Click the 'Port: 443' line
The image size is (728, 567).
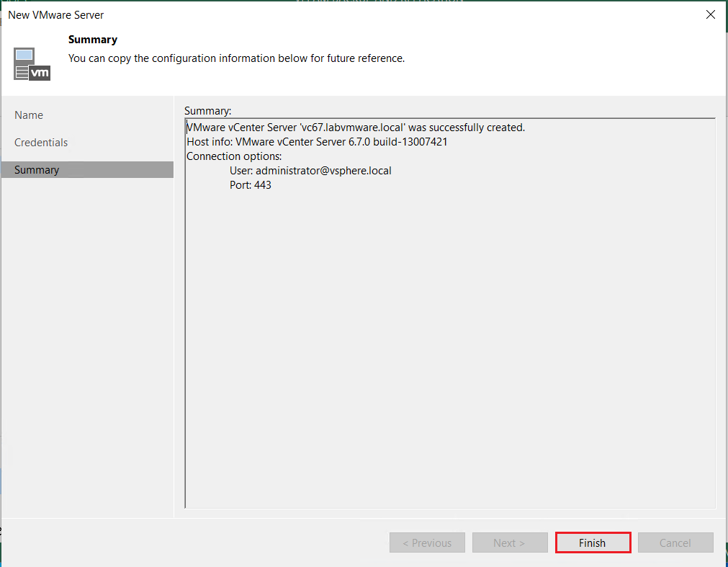[x=251, y=185]
